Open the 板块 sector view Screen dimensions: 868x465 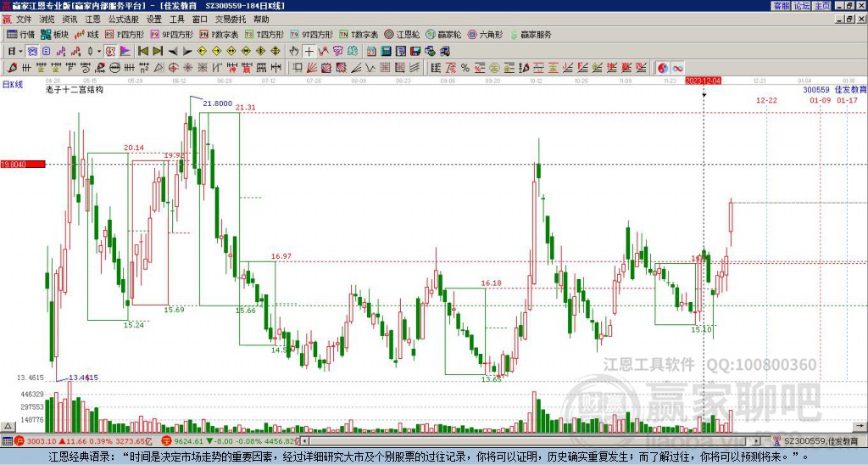point(55,34)
